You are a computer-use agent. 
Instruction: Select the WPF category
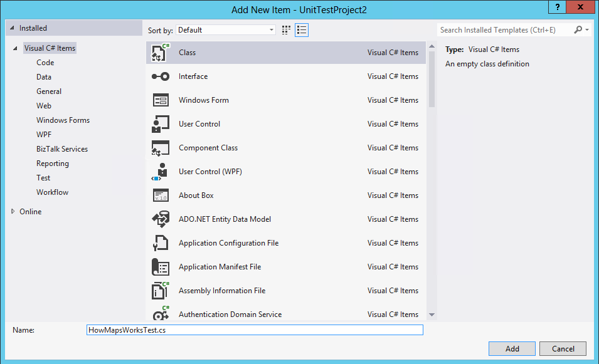43,135
